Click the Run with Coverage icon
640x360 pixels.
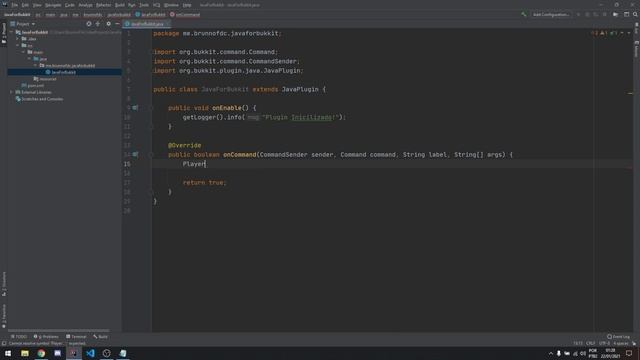click(596, 15)
